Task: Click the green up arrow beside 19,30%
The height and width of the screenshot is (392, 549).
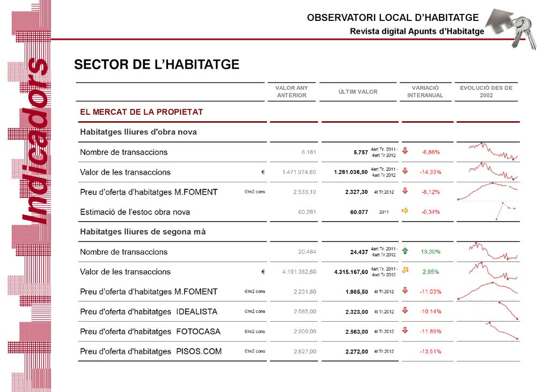Action: click(405, 250)
